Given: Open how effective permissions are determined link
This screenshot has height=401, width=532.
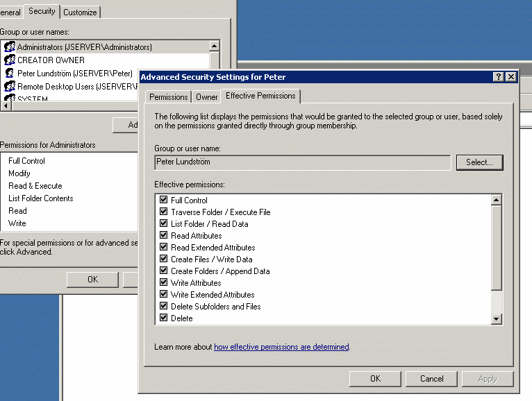Looking at the screenshot, I should point(281,347).
